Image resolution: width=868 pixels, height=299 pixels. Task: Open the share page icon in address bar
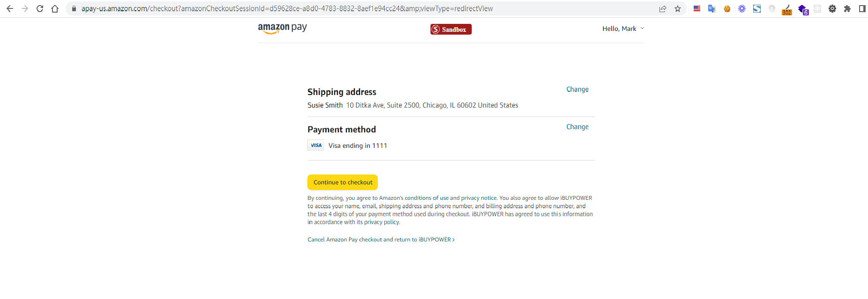(x=663, y=9)
